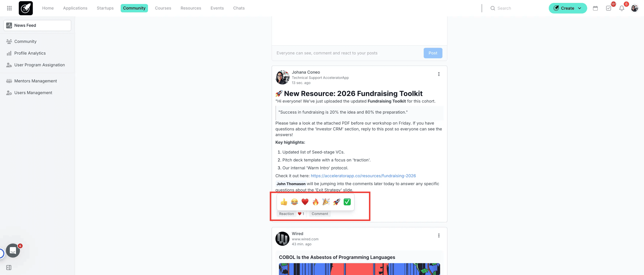Image resolution: width=644 pixels, height=275 pixels.
Task: Open the fundraising-2026 resource link
Action: 363,176
